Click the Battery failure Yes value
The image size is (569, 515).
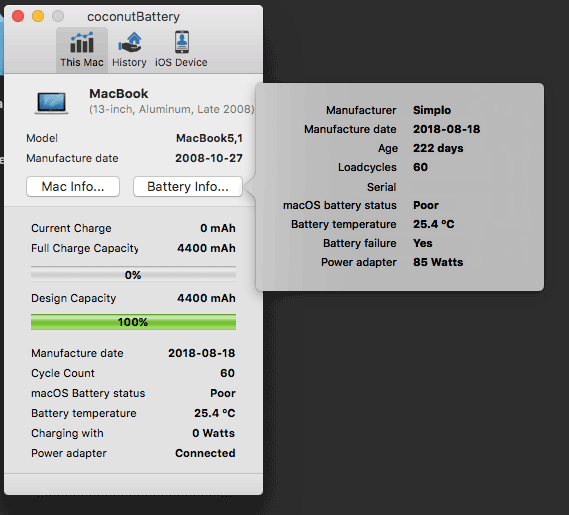(423, 243)
